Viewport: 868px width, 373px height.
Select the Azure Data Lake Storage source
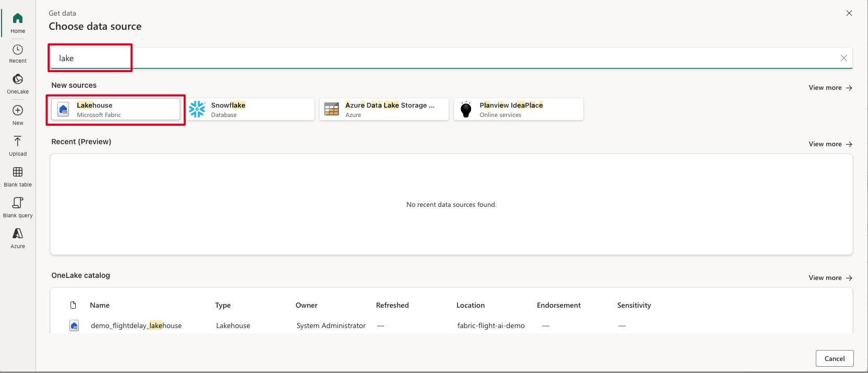384,110
